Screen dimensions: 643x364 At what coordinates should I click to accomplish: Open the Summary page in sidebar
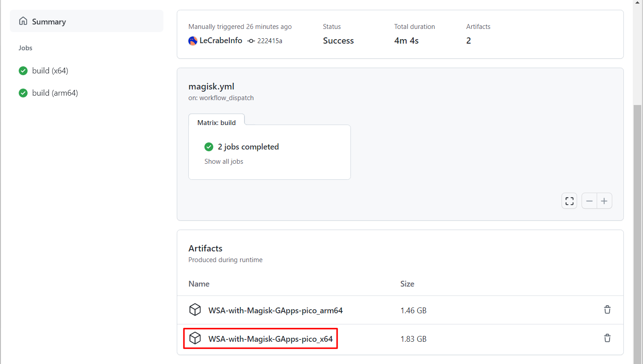point(86,21)
